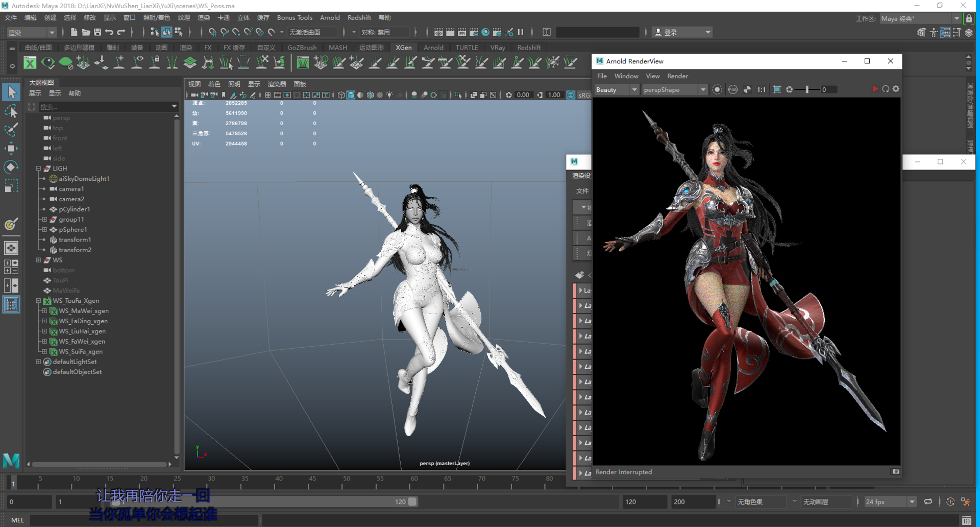Click the RenderView exposure slider handle
Image resolution: width=980 pixels, height=527 pixels.
pyautogui.click(x=807, y=90)
